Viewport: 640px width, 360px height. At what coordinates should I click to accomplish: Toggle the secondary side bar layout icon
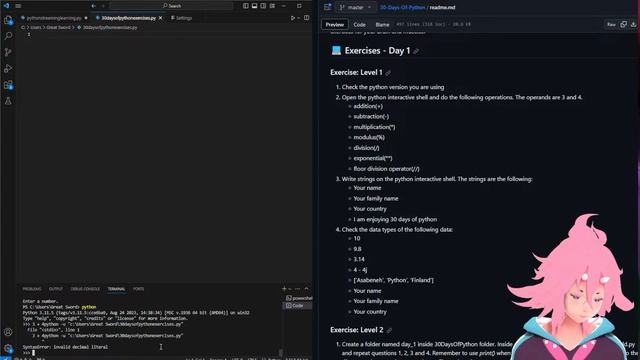pyautogui.click(x=263, y=6)
